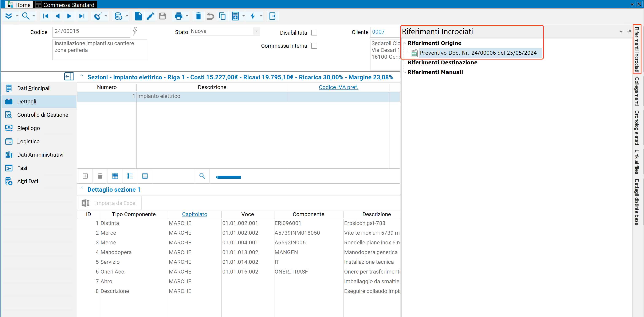Screen dimensions: 644x317
Task: Click the Capitolato column header link
Action: pyautogui.click(x=195, y=214)
